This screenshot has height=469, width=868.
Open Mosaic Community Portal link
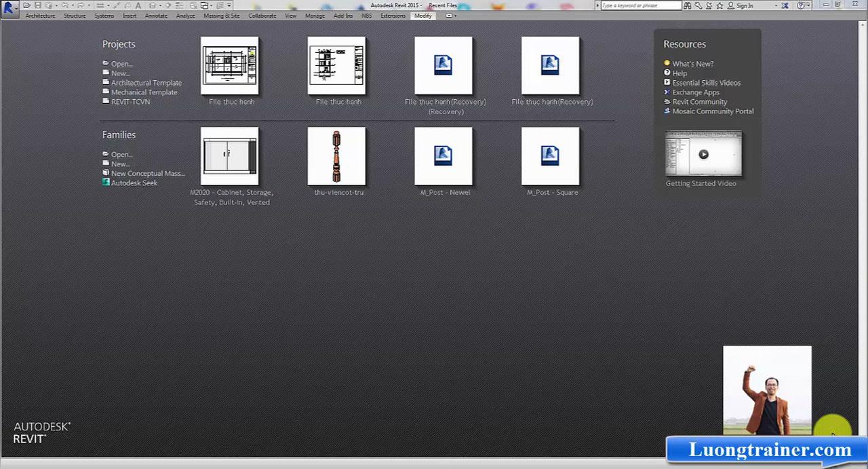(713, 111)
